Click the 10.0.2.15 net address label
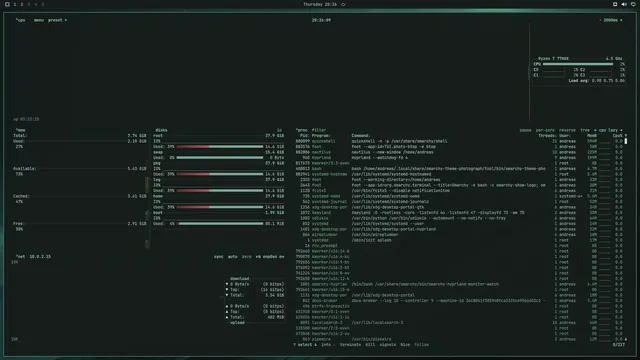Screen dimensions: 640x360 click(x=40, y=257)
